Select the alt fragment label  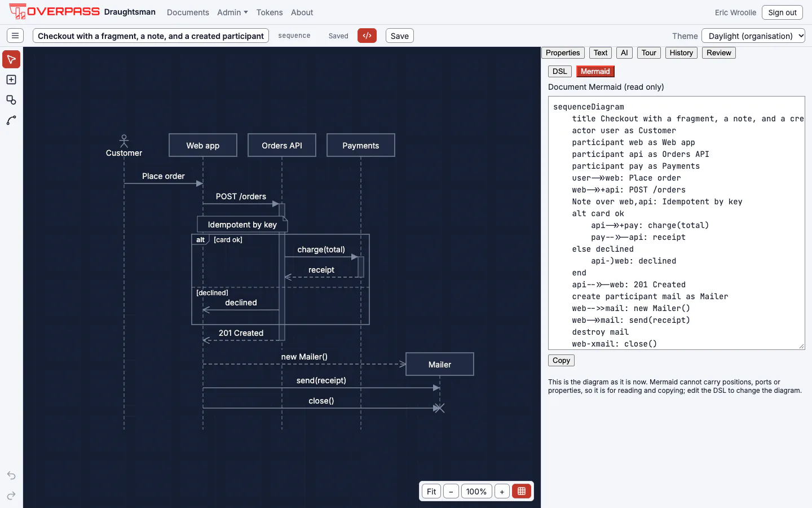pos(200,239)
